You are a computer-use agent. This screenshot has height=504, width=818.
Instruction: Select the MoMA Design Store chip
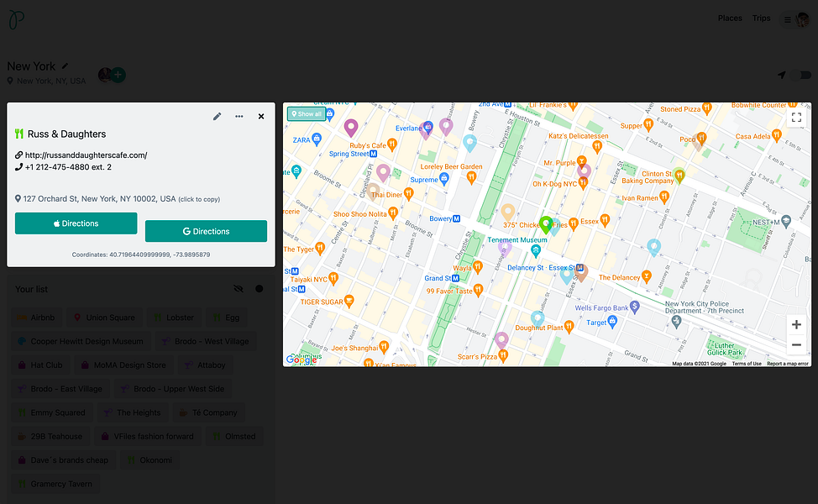click(123, 365)
